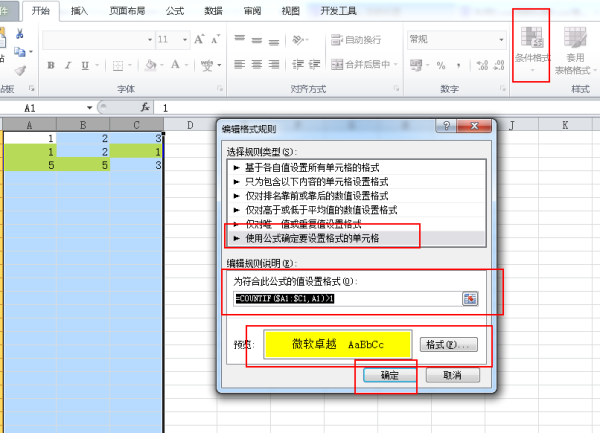Click the fx insert function icon
Screen dimensions: 600x433
click(145, 108)
